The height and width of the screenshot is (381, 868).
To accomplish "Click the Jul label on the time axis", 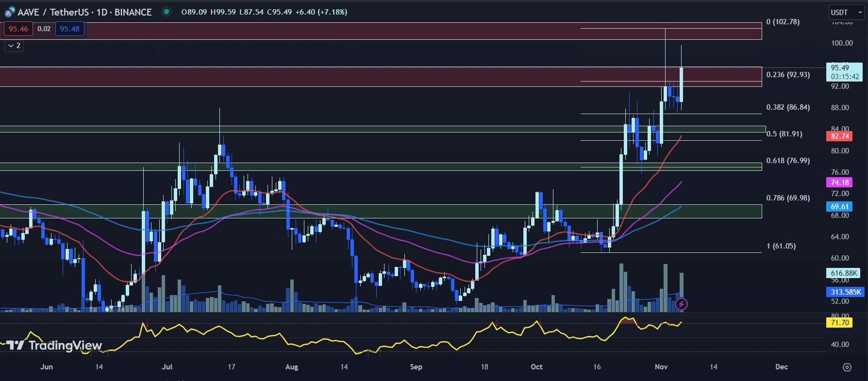I will click(167, 367).
